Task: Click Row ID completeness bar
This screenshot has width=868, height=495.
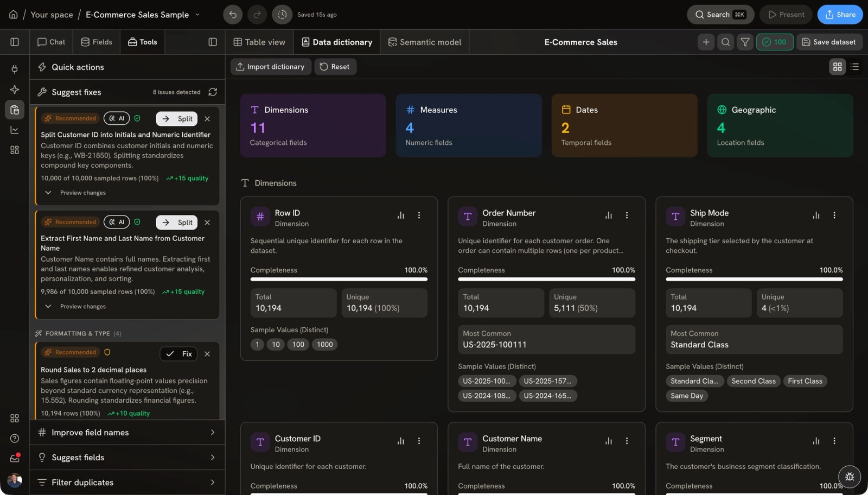Action: (x=339, y=279)
